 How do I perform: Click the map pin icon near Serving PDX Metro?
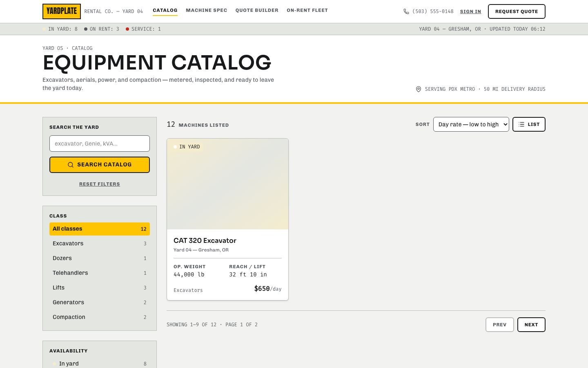coord(419,89)
